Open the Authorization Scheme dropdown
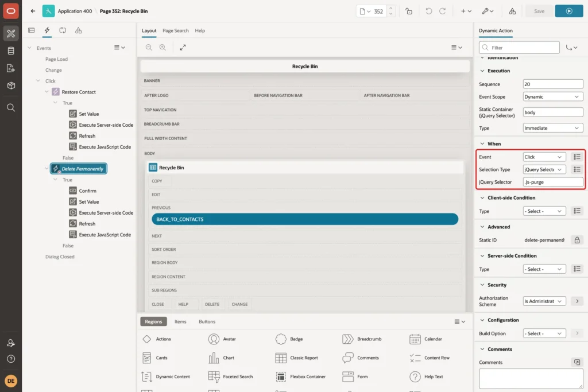The height and width of the screenshot is (392, 588). tap(544, 301)
